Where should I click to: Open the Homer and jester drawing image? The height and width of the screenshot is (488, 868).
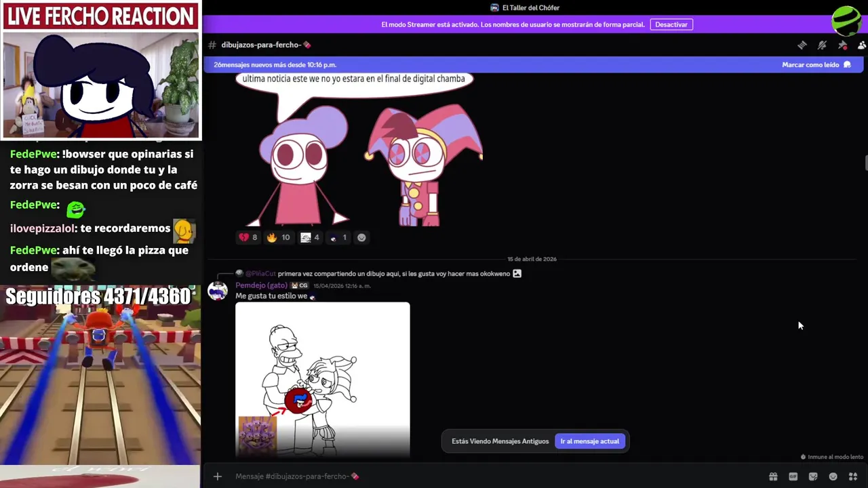(322, 380)
